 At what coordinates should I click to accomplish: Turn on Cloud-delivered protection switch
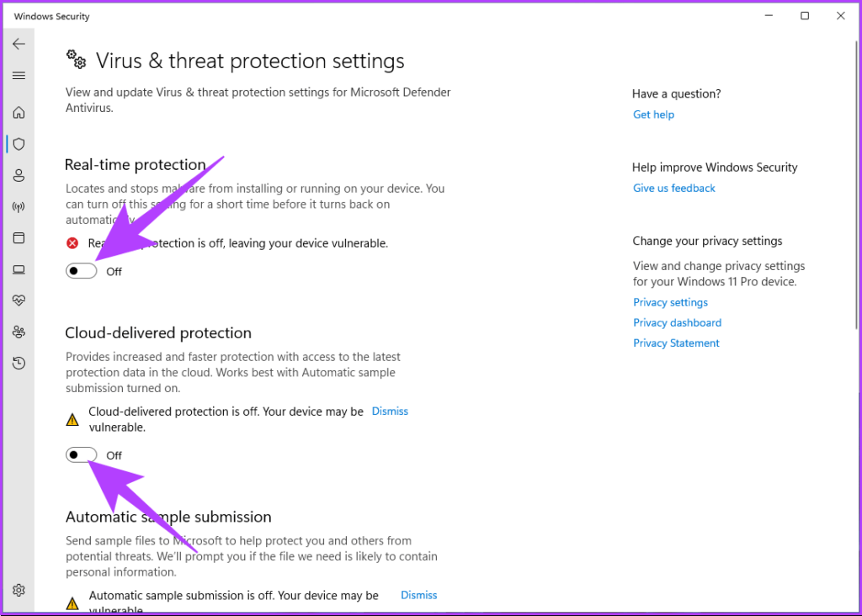[x=81, y=454]
